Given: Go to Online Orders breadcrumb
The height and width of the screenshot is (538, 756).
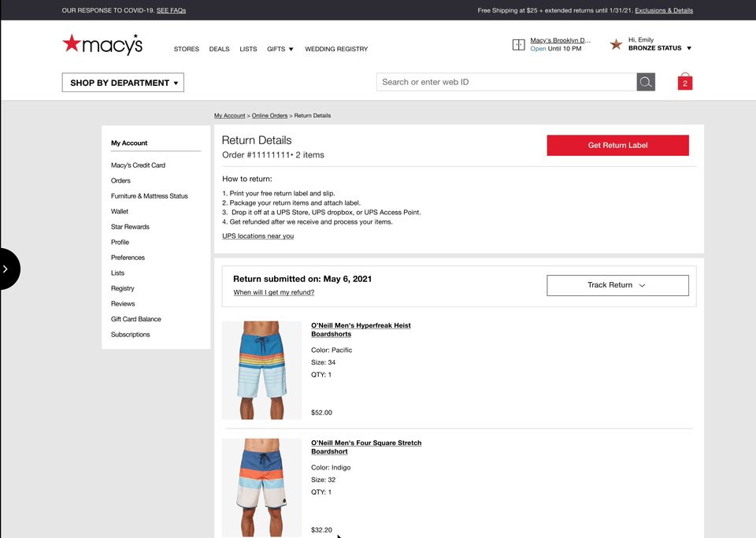Looking at the screenshot, I should pos(269,116).
